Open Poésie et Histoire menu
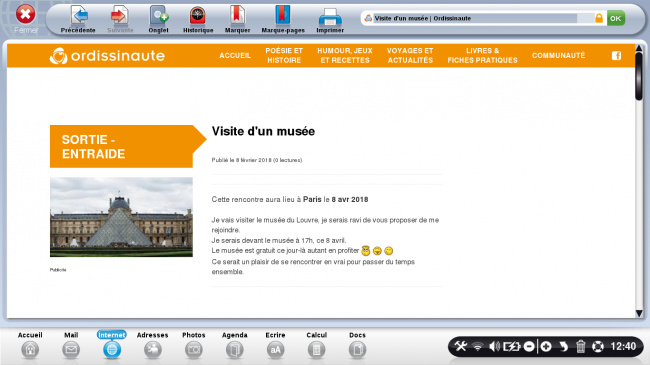 point(284,56)
